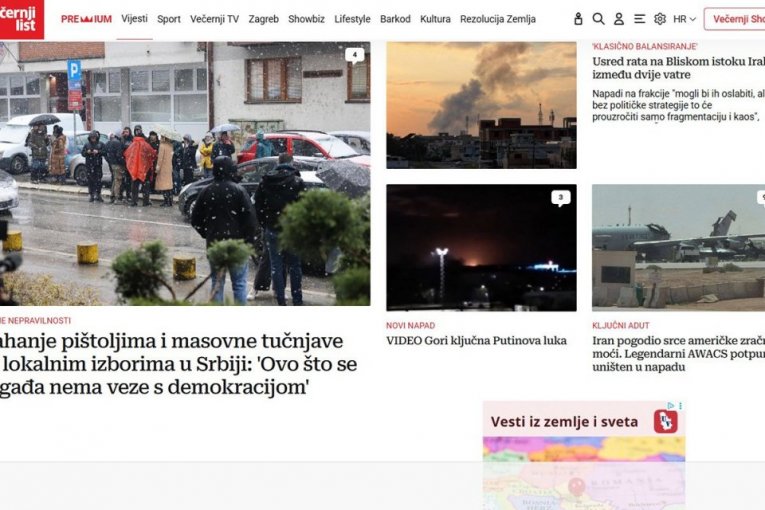Open the hamburger menu icon
Screen dimensions: 765x510
pyautogui.click(x=639, y=19)
